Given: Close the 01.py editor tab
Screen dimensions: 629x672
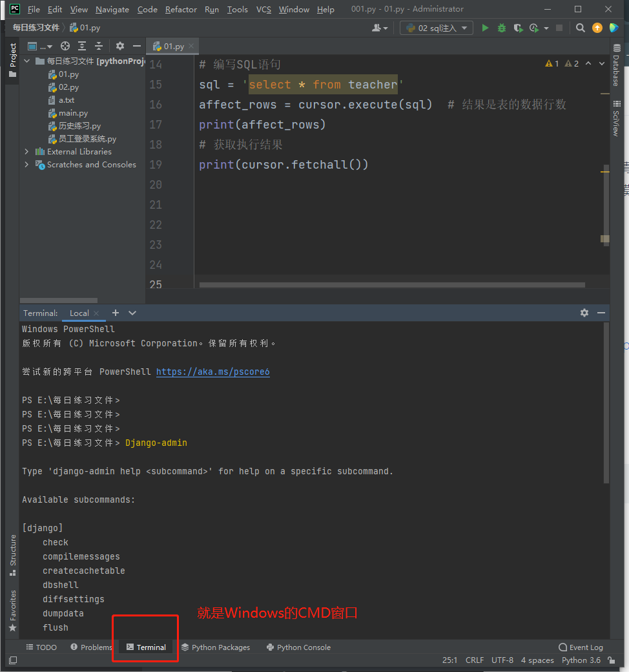Looking at the screenshot, I should [x=191, y=47].
